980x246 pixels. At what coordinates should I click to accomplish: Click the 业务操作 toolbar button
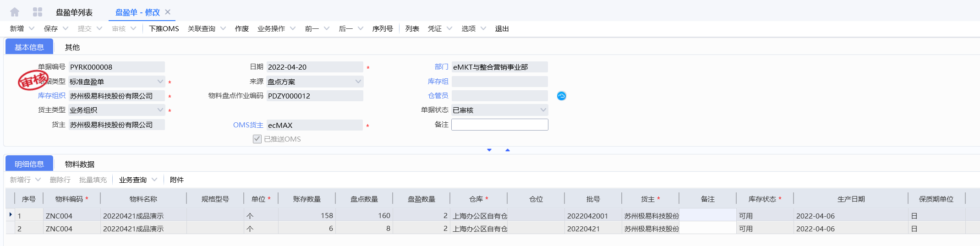271,28
